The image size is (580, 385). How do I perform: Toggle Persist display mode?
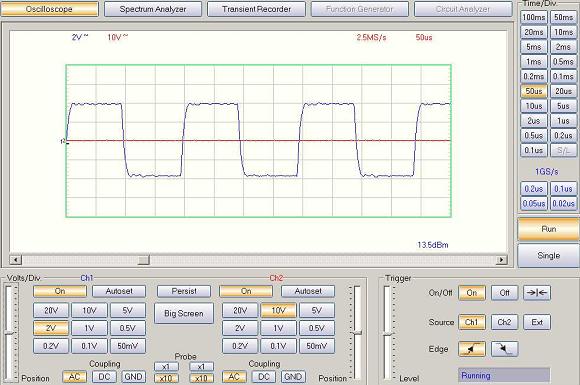click(x=184, y=291)
